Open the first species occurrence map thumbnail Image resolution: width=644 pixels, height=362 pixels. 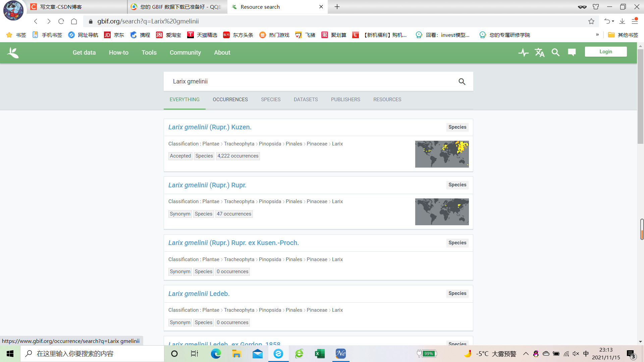[442, 154]
